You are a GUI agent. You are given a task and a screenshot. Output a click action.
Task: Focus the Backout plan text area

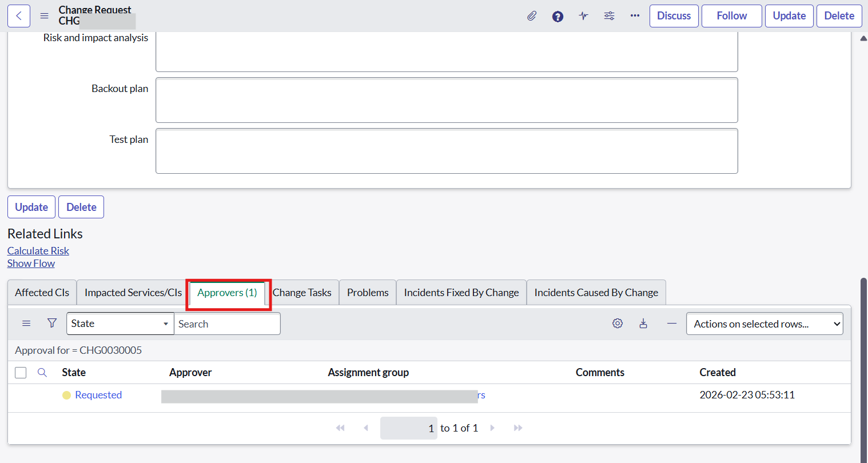click(447, 100)
